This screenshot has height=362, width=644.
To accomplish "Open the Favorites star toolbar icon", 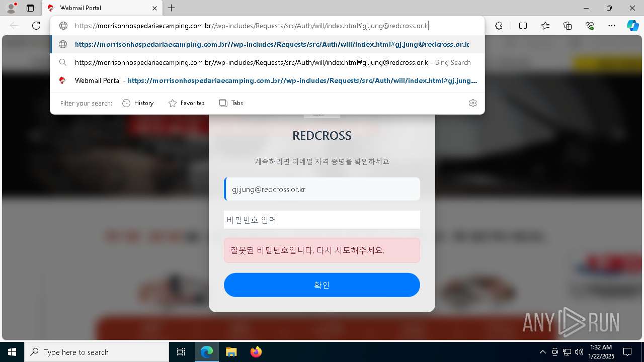I will pyautogui.click(x=545, y=26).
